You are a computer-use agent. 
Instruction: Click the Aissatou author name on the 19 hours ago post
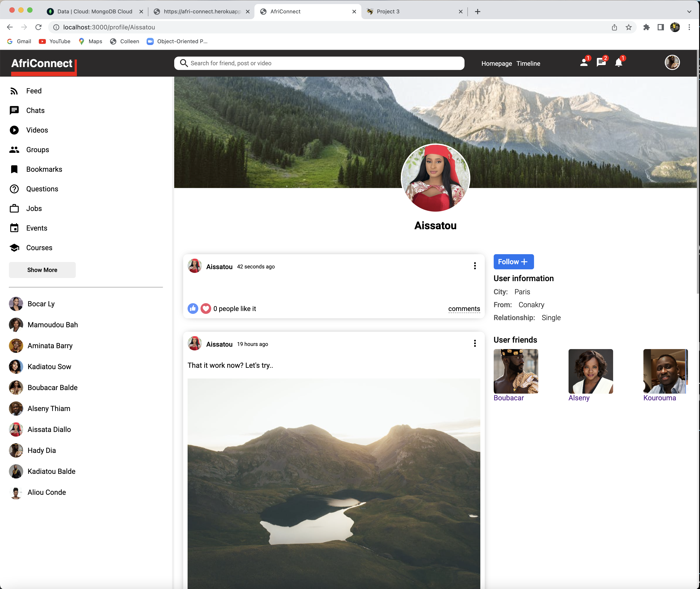click(219, 344)
